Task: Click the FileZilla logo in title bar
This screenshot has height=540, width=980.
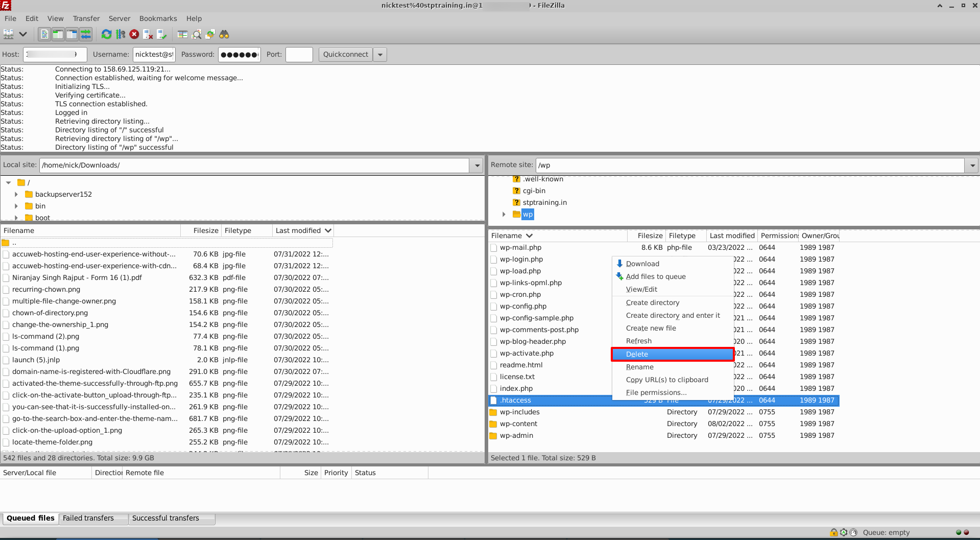Action: point(6,6)
